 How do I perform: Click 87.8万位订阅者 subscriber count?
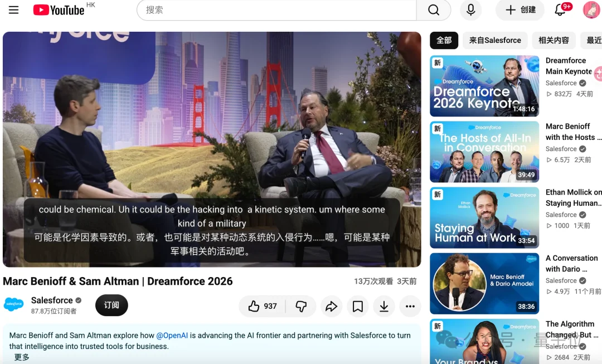coord(54,311)
